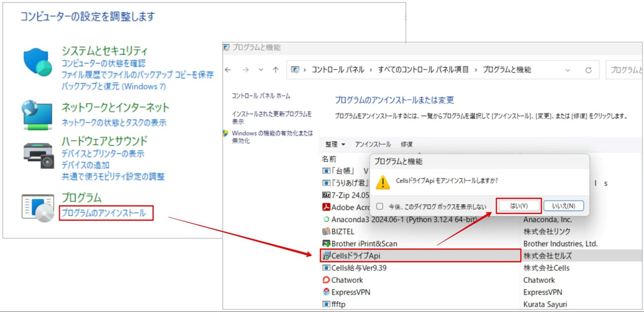Screen dimensions: 644x312
Task: Open ネットワークとインターネット heading link
Action: tap(115, 107)
